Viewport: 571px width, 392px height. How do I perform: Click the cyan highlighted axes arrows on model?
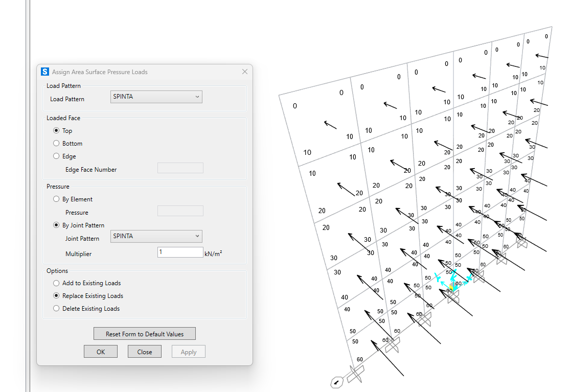pyautogui.click(x=450, y=280)
